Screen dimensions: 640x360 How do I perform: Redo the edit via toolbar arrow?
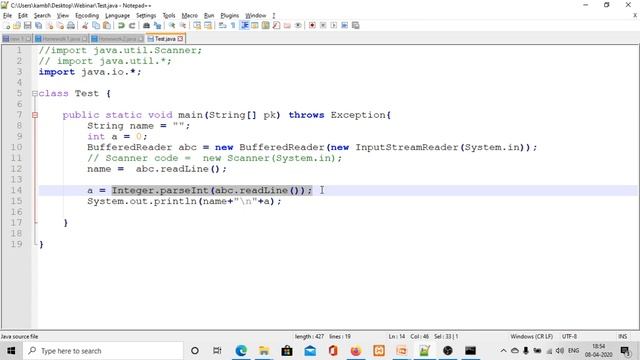tap(132, 25)
